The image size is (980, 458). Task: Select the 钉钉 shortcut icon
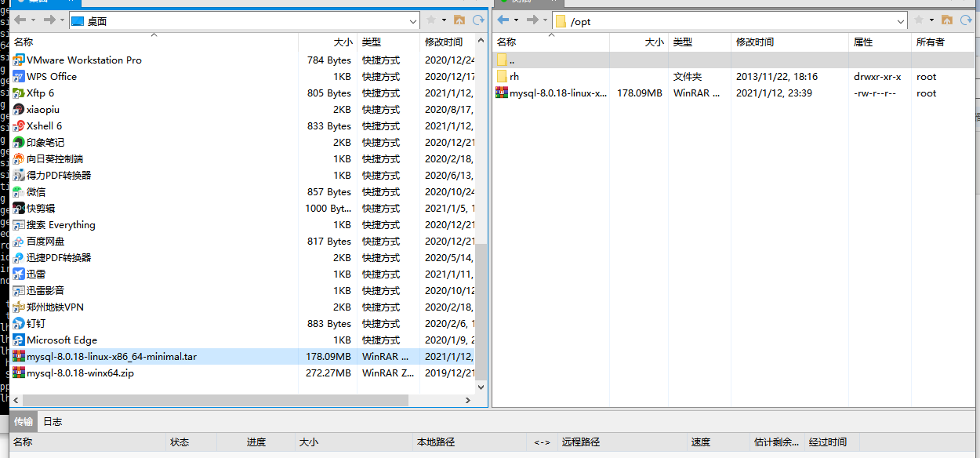19,323
